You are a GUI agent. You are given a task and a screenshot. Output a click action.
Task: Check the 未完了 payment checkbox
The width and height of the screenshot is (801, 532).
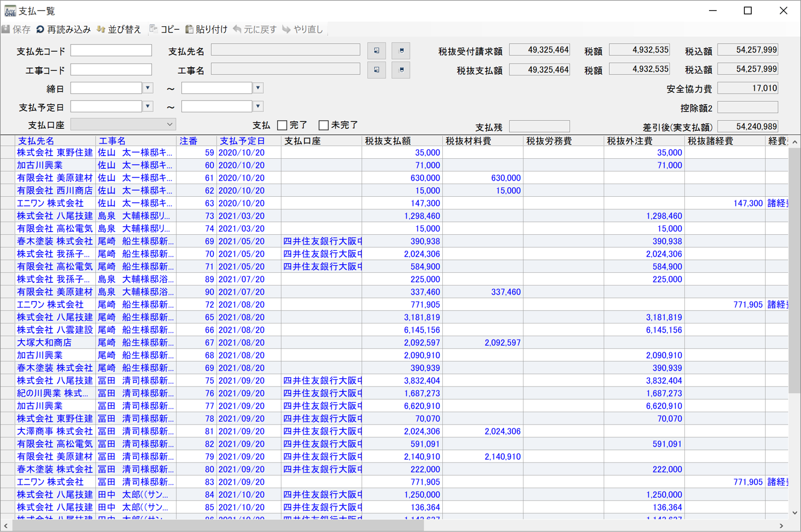tap(324, 125)
